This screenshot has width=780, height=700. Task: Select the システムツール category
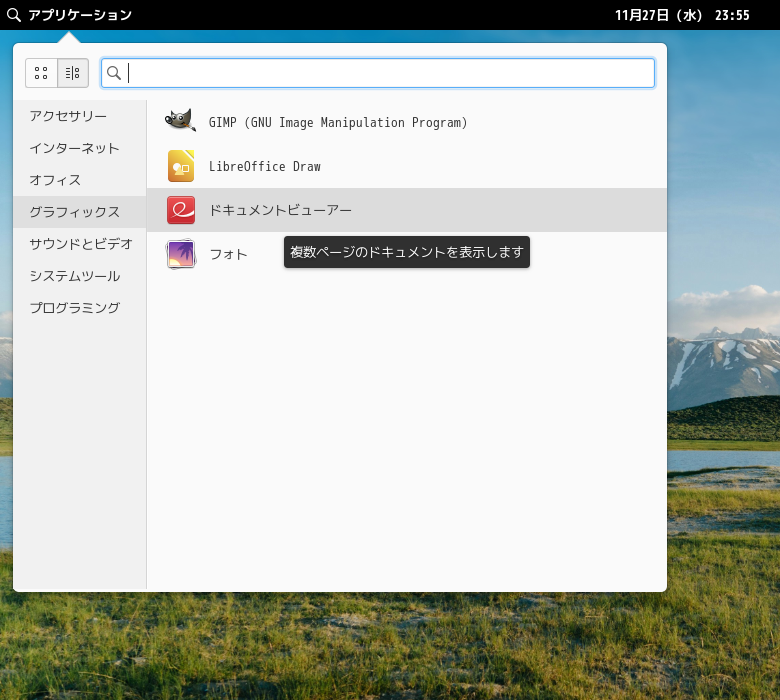click(x=74, y=276)
